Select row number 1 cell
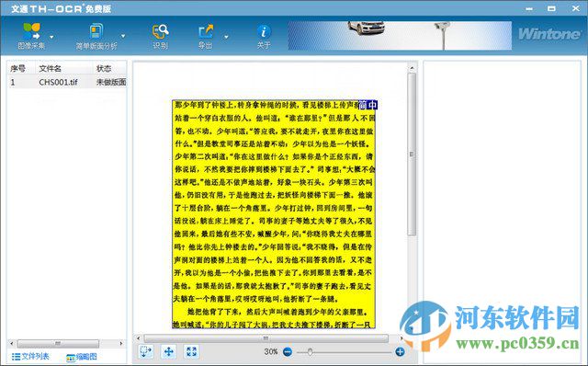The height and width of the screenshot is (366, 588). (13, 82)
